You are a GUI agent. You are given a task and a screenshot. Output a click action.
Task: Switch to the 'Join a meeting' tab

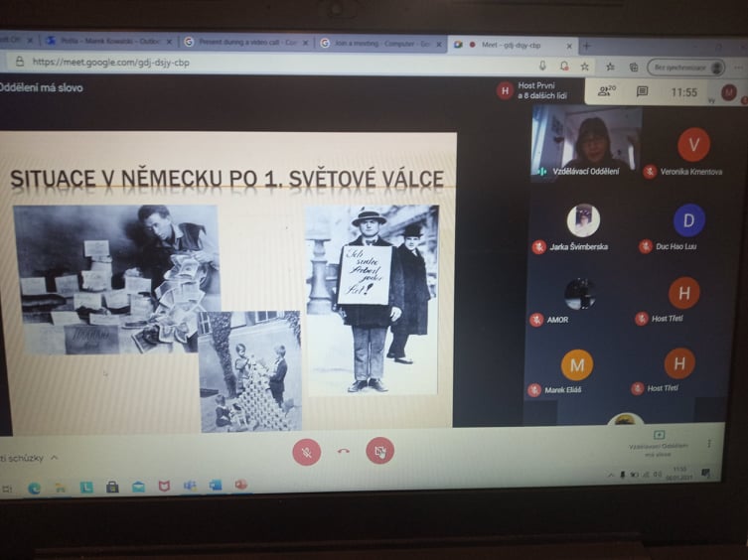pos(381,44)
